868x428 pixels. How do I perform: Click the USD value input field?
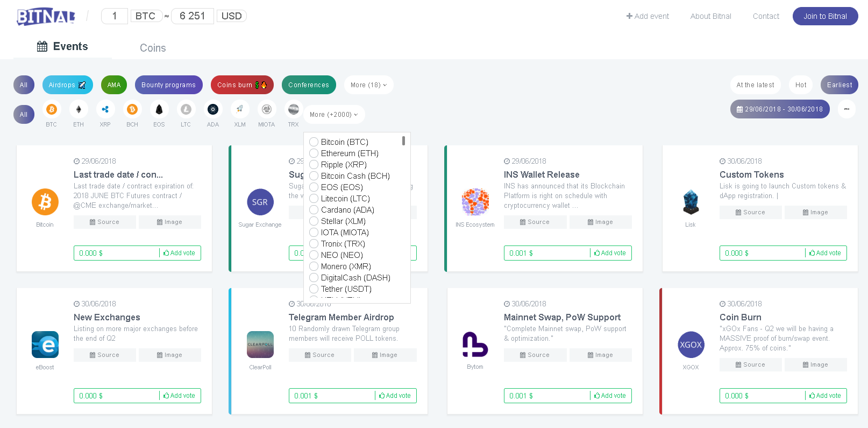(193, 16)
